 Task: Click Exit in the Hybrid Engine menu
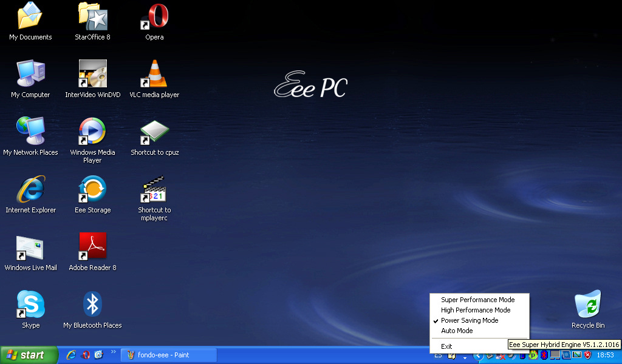[x=446, y=346]
